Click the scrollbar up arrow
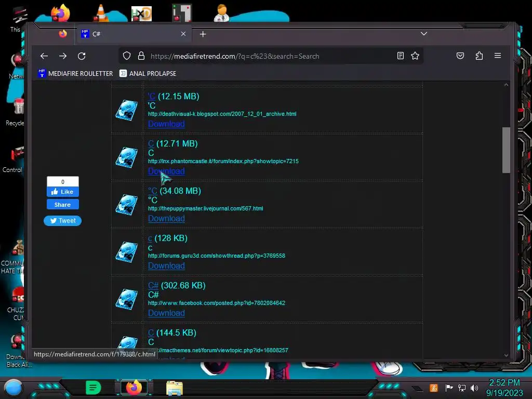The width and height of the screenshot is (532, 399). click(x=506, y=85)
